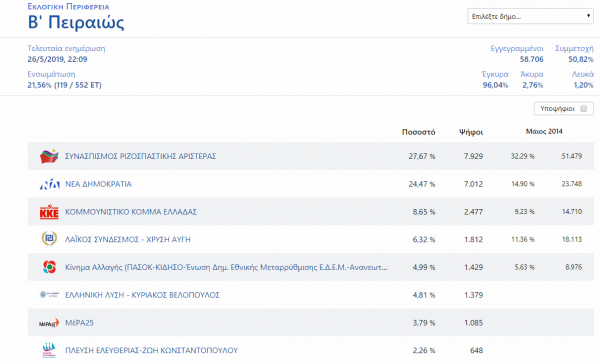Click the Νέα Δημοκρατία ΝΔ logo

pos(49,184)
